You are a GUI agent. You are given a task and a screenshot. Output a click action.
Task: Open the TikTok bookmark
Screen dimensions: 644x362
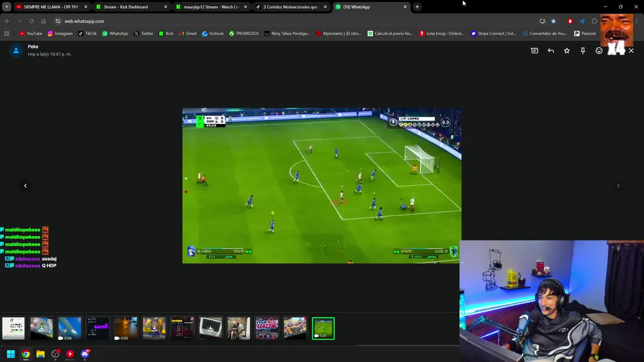87,34
